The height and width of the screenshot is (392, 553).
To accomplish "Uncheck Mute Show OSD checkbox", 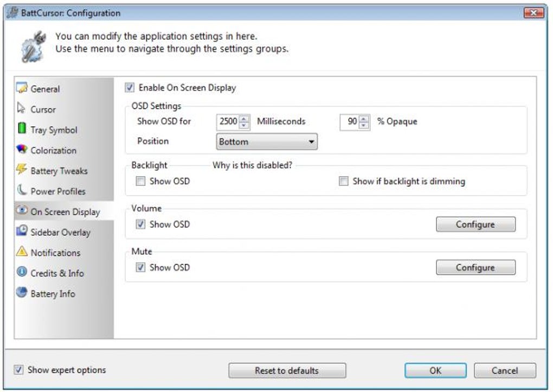I will tap(140, 267).
